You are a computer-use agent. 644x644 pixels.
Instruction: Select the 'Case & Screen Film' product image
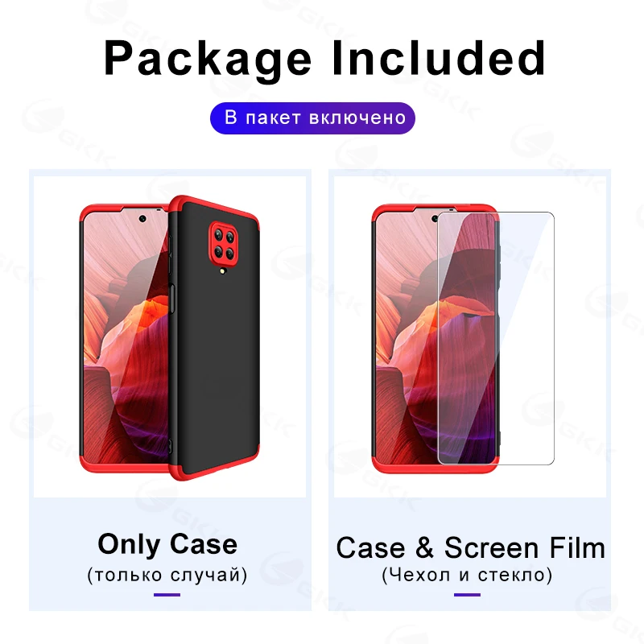470,336
